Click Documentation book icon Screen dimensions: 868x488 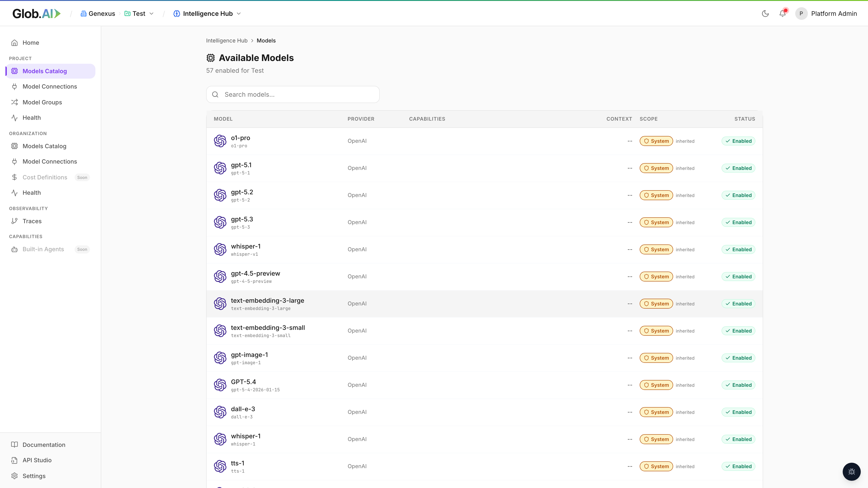14,445
